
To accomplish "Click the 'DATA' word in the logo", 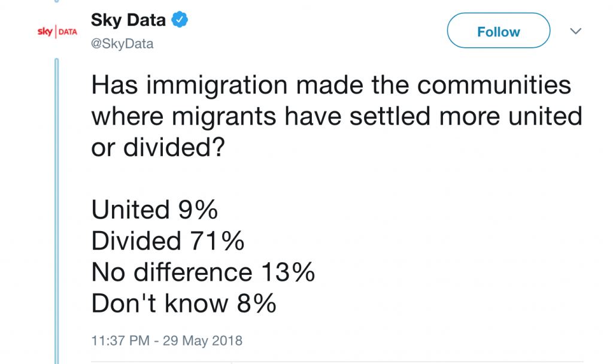I will (x=68, y=32).
